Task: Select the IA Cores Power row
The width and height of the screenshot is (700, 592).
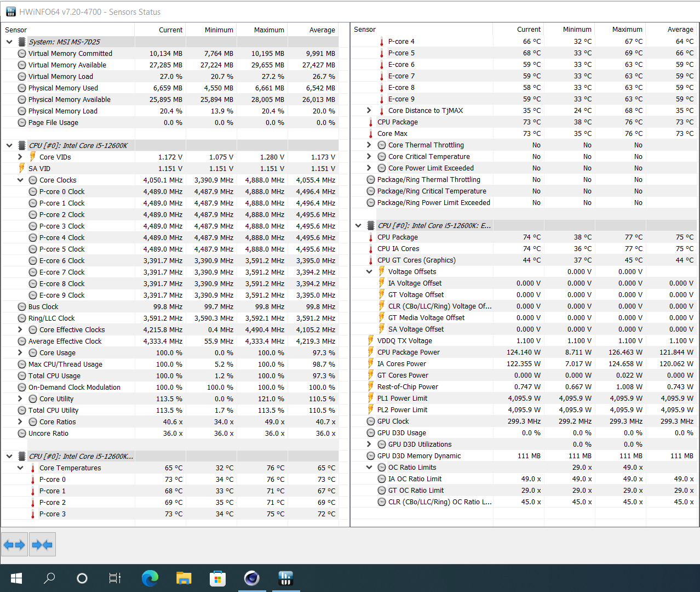Action: (x=524, y=363)
